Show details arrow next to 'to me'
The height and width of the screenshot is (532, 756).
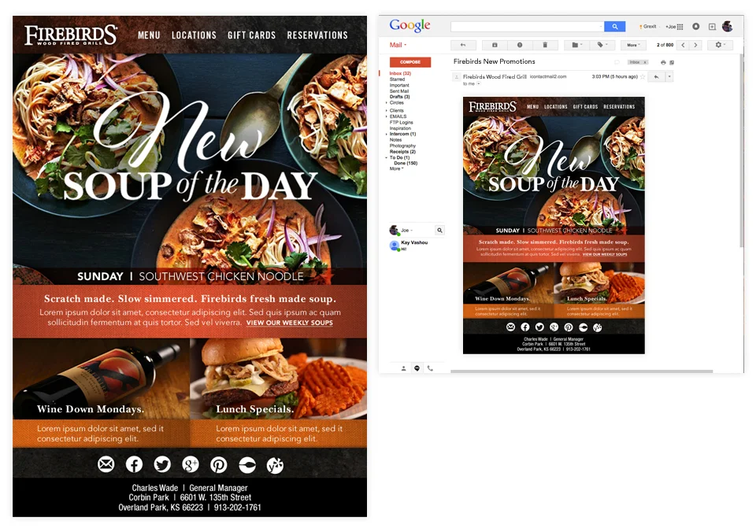(479, 84)
